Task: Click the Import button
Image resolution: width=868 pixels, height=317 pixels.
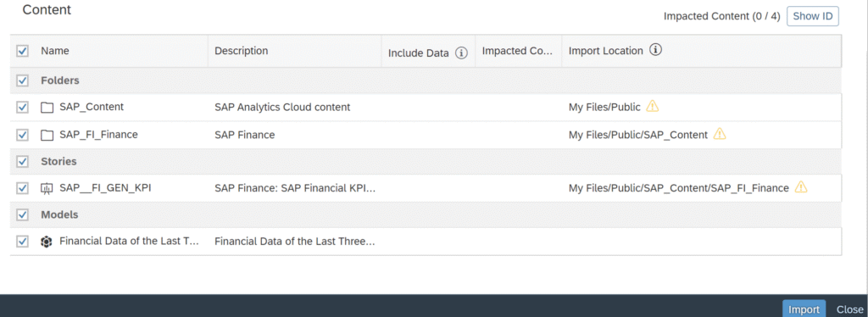Action: pos(804,309)
